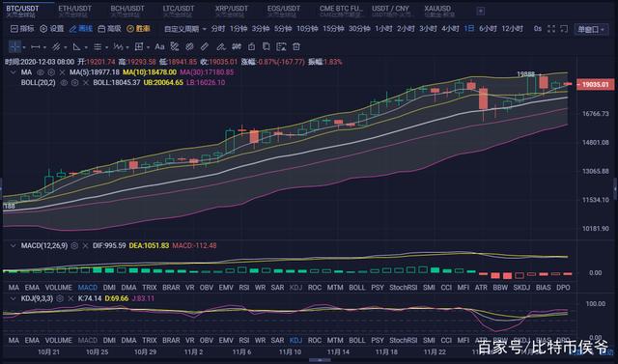Select the parallel channel lines tool
Viewport: 618px width, 364px height.
pos(56,47)
